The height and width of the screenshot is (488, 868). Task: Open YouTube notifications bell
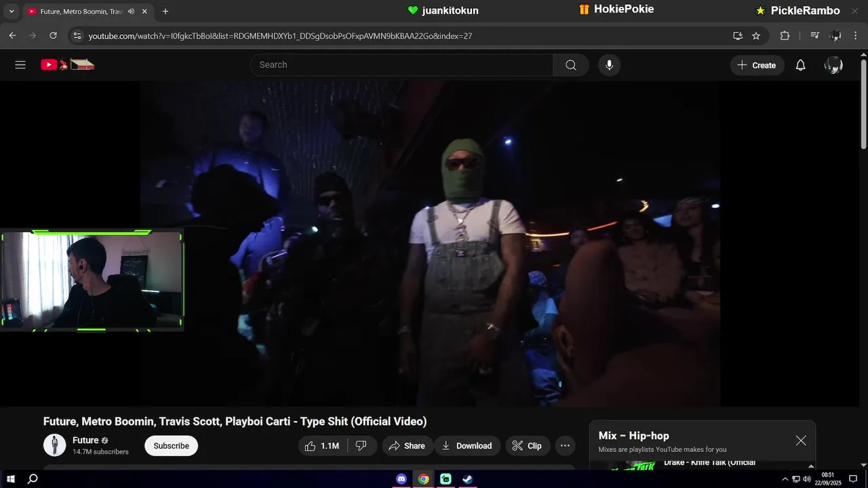click(800, 65)
